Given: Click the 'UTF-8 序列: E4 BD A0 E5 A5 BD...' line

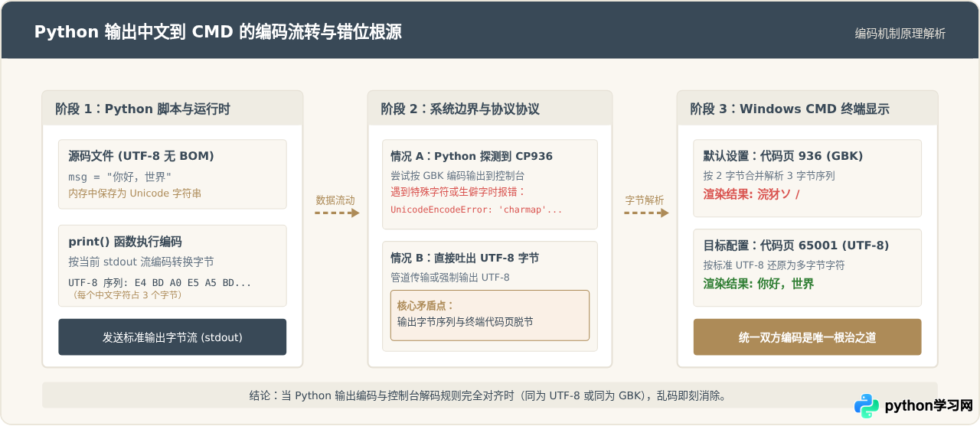Looking at the screenshot, I should click(159, 283).
